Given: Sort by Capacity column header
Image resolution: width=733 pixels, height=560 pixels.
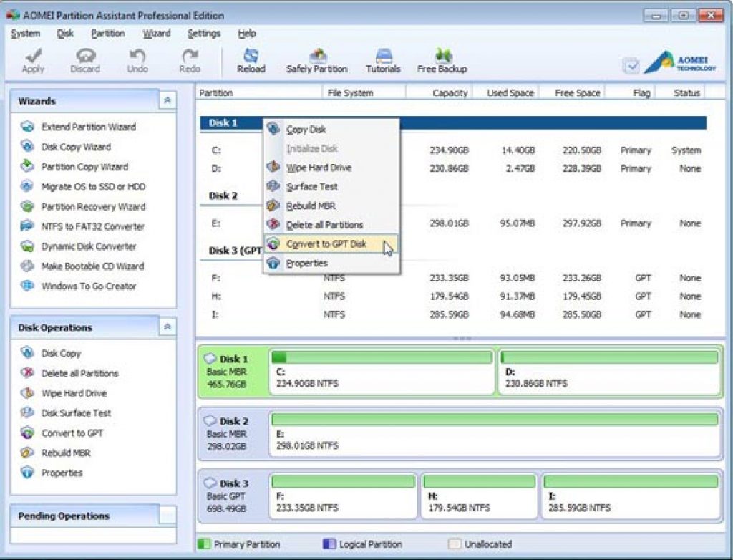Looking at the screenshot, I should [x=440, y=92].
